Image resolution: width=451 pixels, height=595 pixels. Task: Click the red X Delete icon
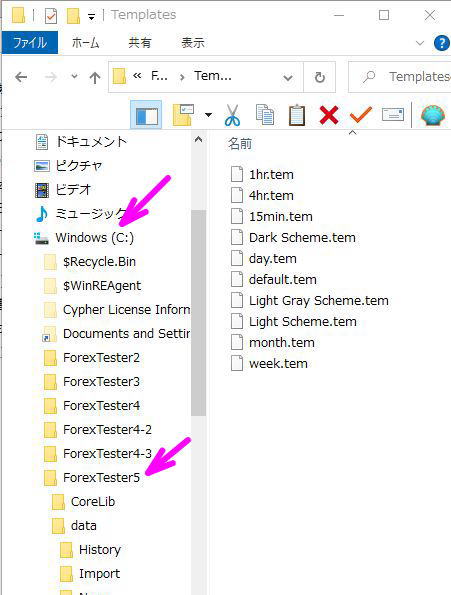[x=329, y=115]
